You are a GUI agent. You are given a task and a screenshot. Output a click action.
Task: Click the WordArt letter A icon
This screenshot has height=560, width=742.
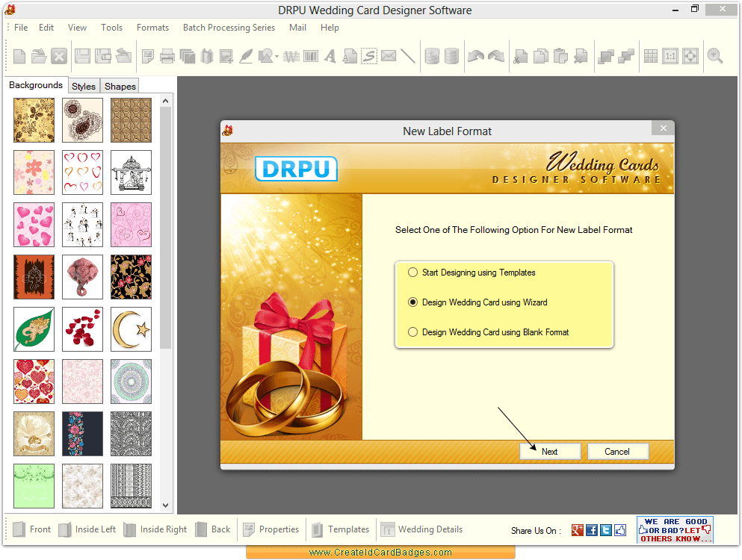(330, 56)
